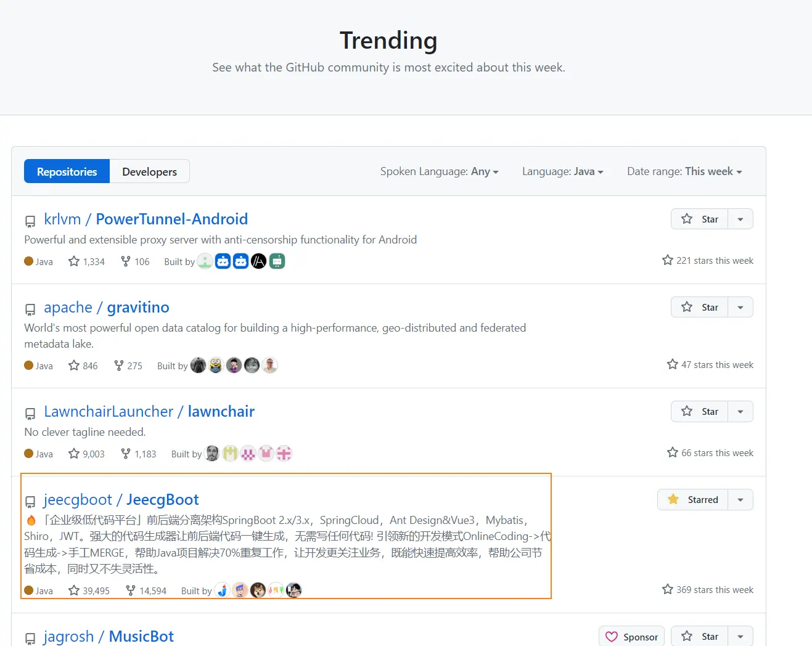Star the apache gravitino repository

click(700, 307)
